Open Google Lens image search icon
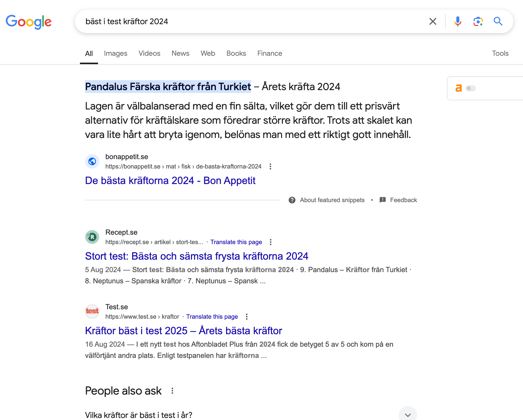The width and height of the screenshot is (523, 420). 478,21
